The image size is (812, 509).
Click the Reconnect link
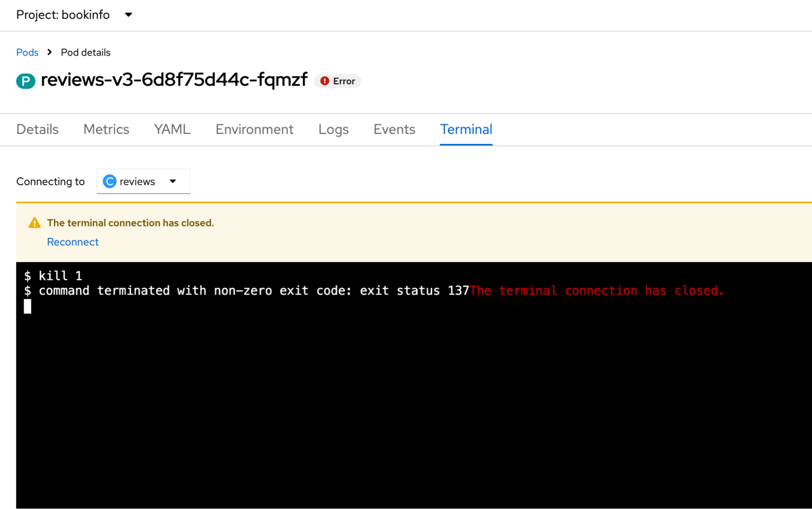point(73,242)
